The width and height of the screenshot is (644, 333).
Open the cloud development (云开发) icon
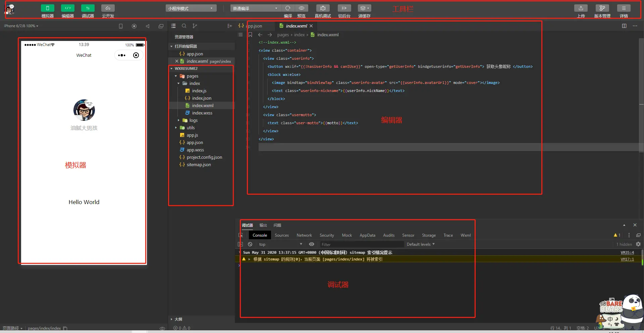coord(108,8)
